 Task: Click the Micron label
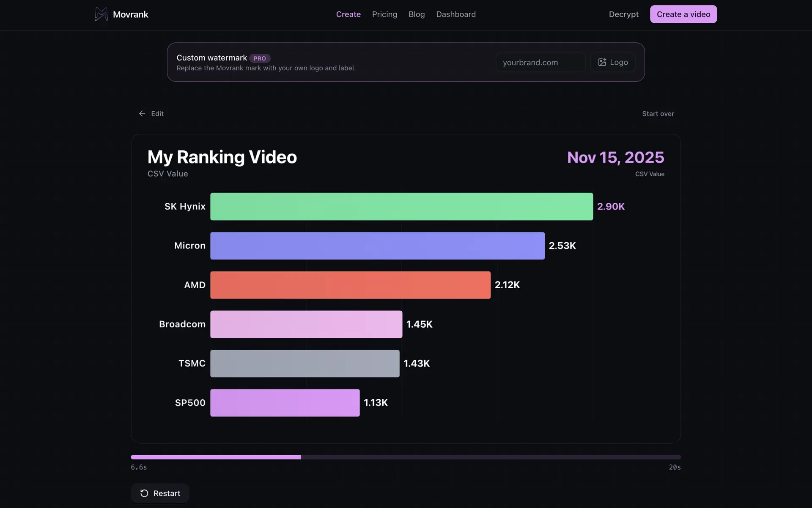[x=190, y=246]
